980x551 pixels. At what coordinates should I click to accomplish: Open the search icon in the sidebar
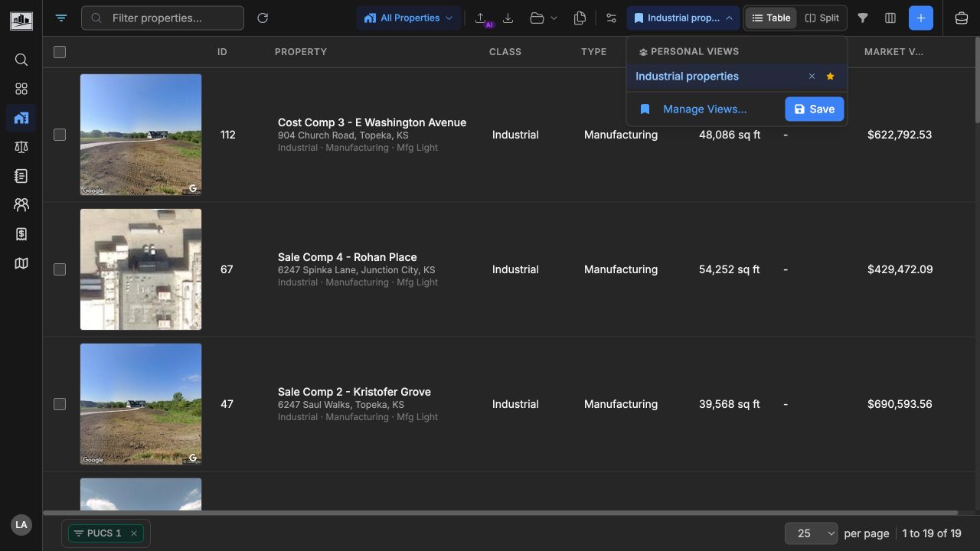pyautogui.click(x=21, y=60)
